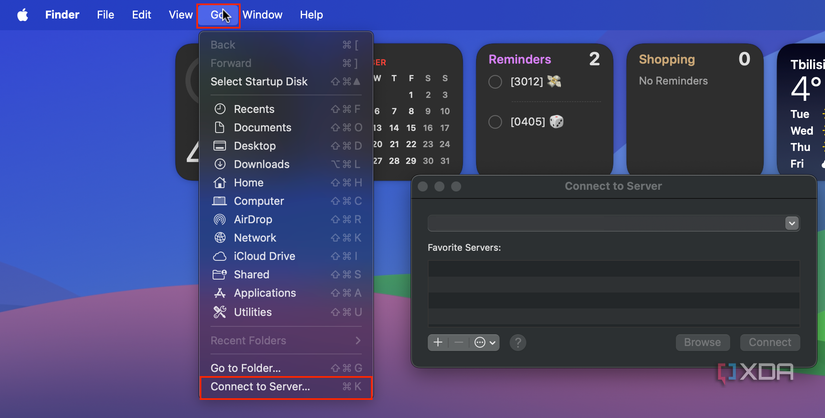The height and width of the screenshot is (418, 825).
Task: Add server to favorites with plus button
Action: [438, 342]
